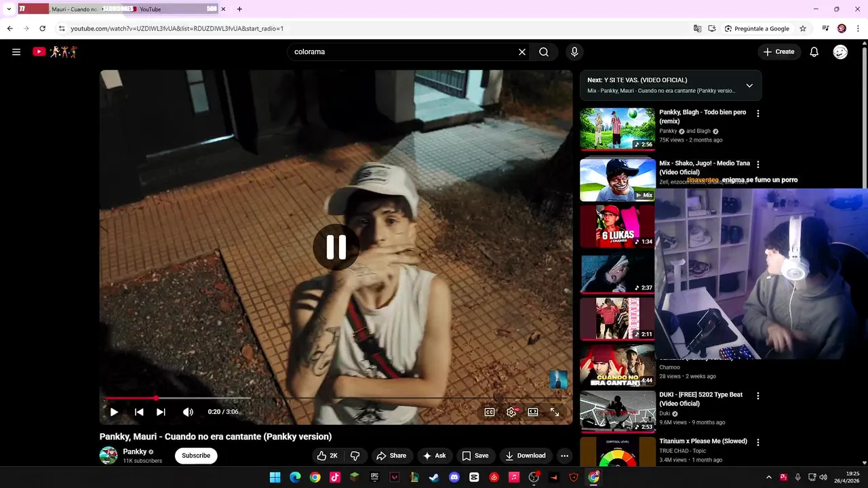
Task: Open the Chrome profile avatar
Action: [842, 28]
